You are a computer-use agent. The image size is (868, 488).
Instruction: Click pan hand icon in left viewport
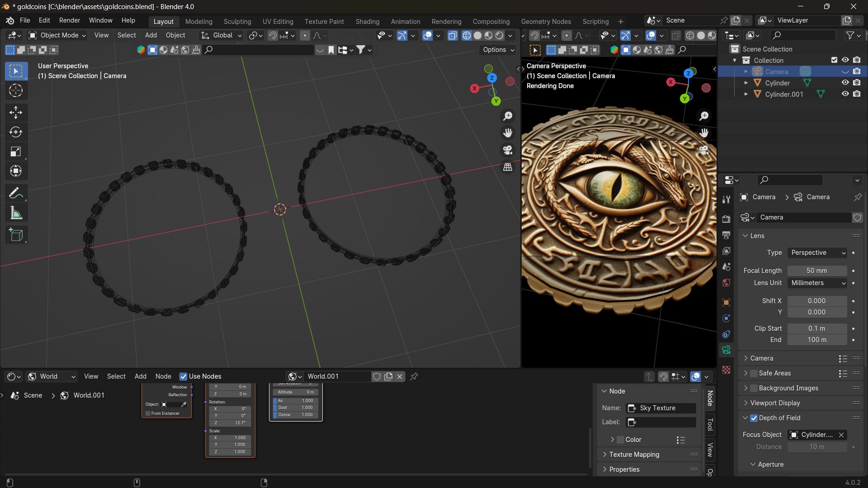coord(508,133)
